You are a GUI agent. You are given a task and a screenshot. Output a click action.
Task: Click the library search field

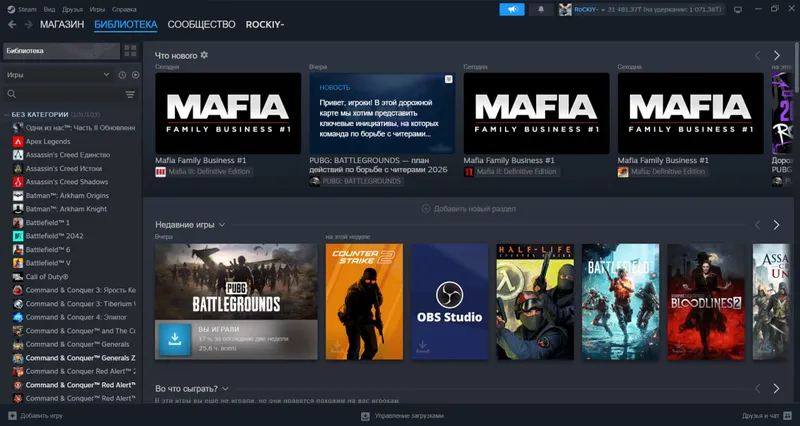64,94
